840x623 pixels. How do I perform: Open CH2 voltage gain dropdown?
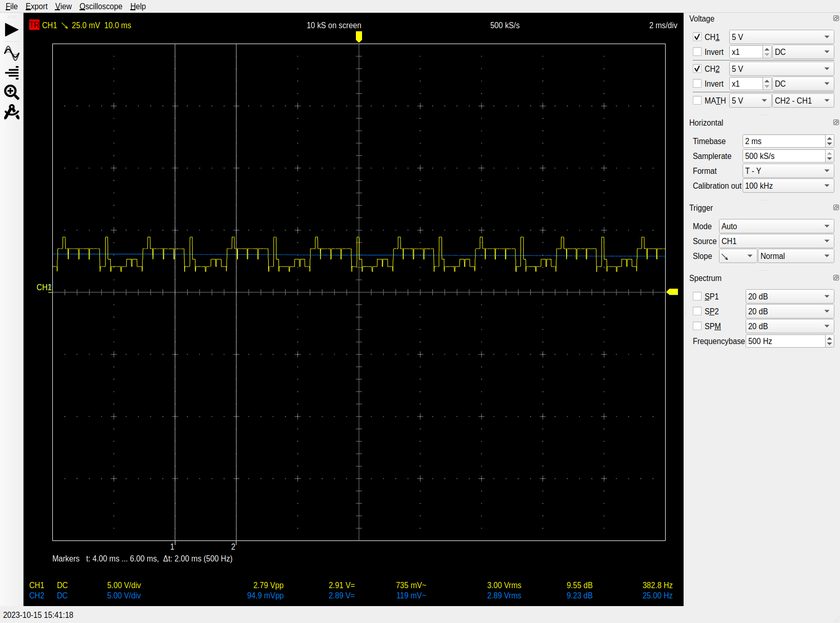pyautogui.click(x=782, y=69)
